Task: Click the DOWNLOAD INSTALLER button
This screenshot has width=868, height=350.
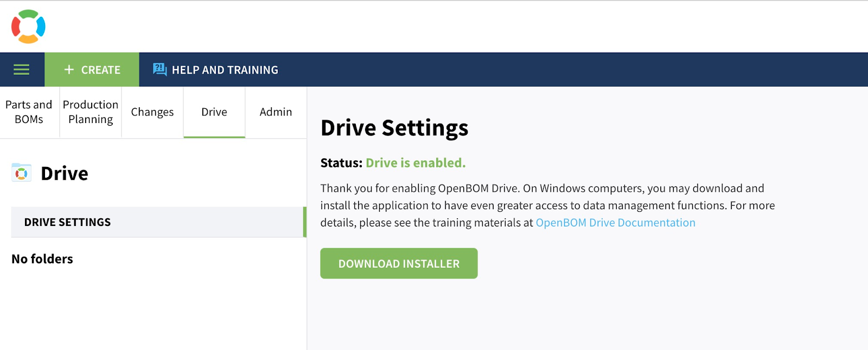Action: (x=399, y=263)
